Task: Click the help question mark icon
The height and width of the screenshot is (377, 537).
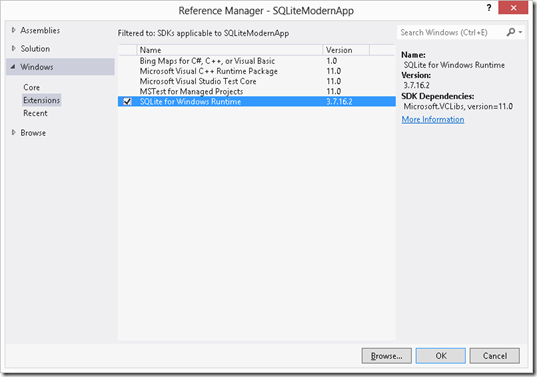Action: click(489, 8)
